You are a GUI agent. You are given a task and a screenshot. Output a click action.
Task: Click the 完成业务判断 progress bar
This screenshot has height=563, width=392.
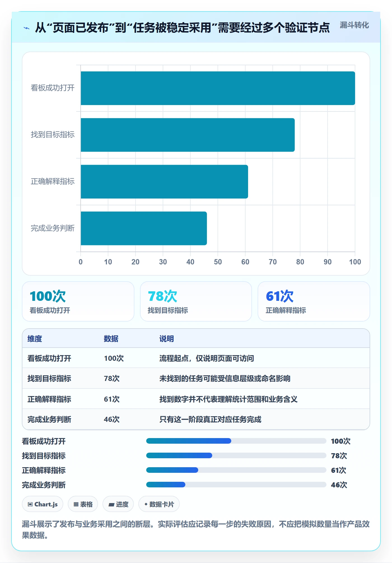click(236, 485)
